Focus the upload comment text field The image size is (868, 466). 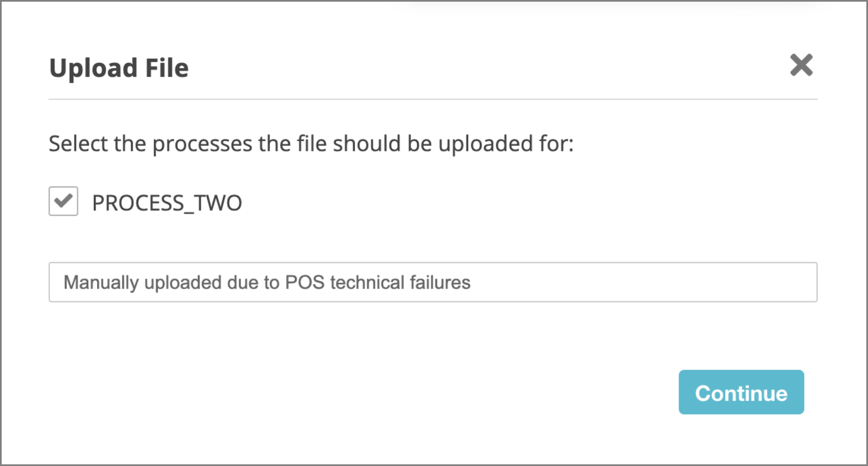433,282
